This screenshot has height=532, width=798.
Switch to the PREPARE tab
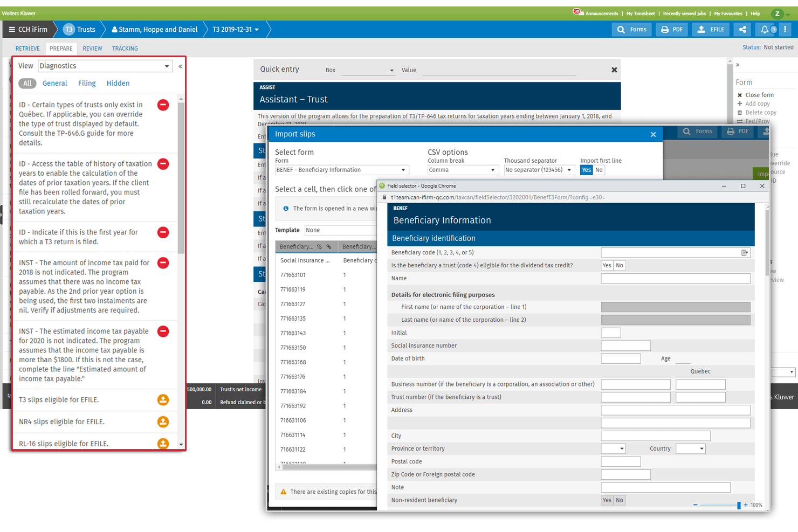(61, 49)
